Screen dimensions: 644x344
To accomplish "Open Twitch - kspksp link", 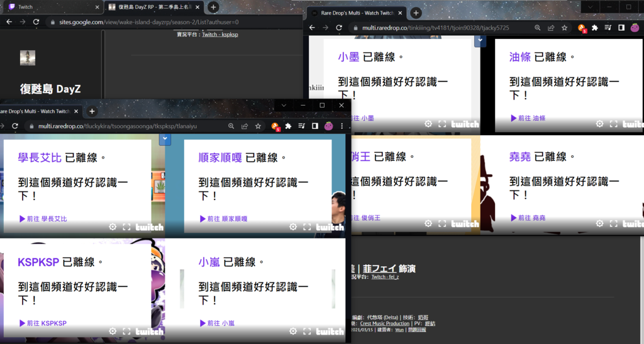I will click(x=219, y=35).
